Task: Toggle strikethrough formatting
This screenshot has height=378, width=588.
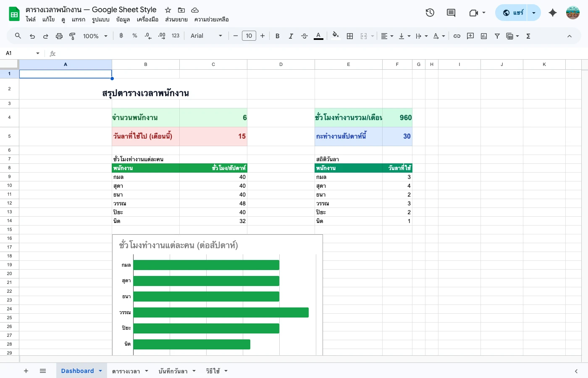Action: [x=304, y=36]
